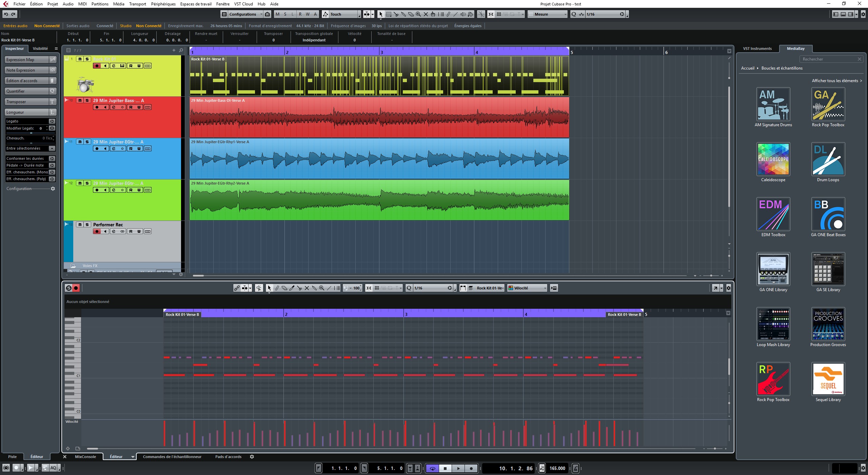The image size is (868, 475).
Task: Select the Play speaker tool in the main toolbar
Action: pos(463,14)
